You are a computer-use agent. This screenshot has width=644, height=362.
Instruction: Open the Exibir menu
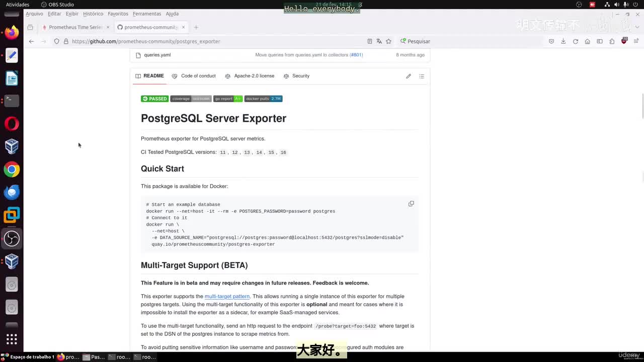pos(72,14)
